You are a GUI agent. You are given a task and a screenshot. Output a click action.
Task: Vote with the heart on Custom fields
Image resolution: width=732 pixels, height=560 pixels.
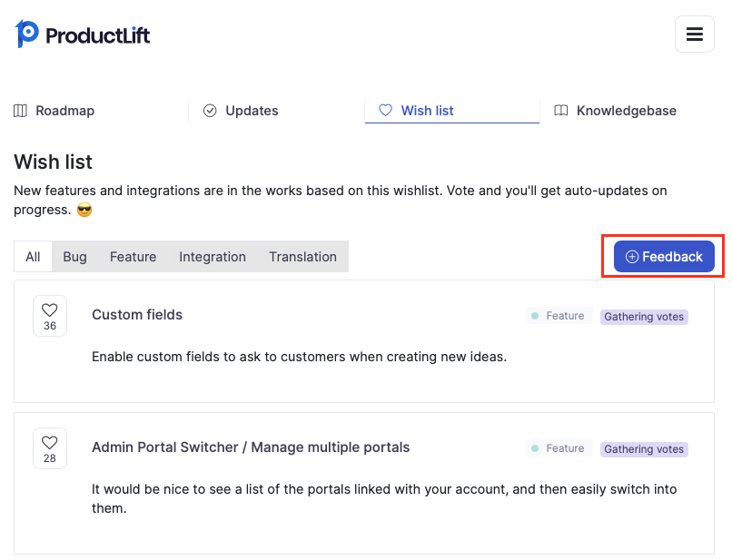click(x=50, y=316)
